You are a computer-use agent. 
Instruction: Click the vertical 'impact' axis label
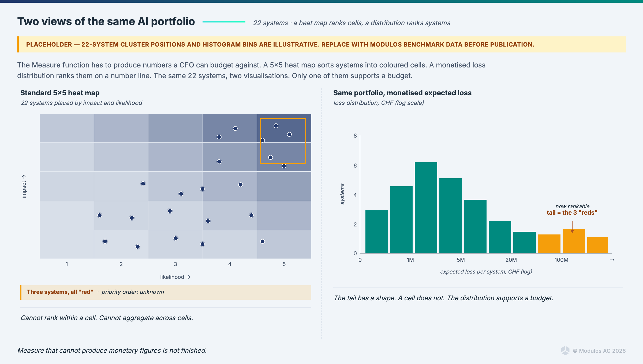coord(24,187)
